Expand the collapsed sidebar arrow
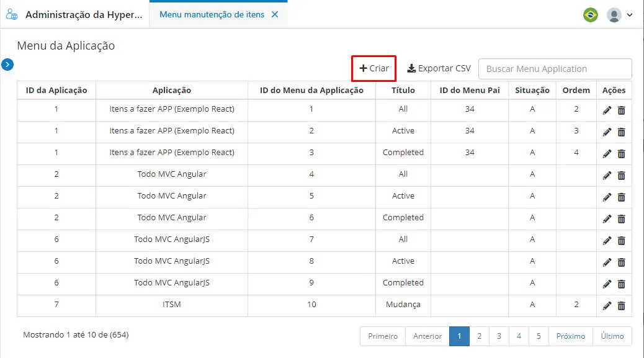This screenshot has height=358, width=644. coord(7,65)
